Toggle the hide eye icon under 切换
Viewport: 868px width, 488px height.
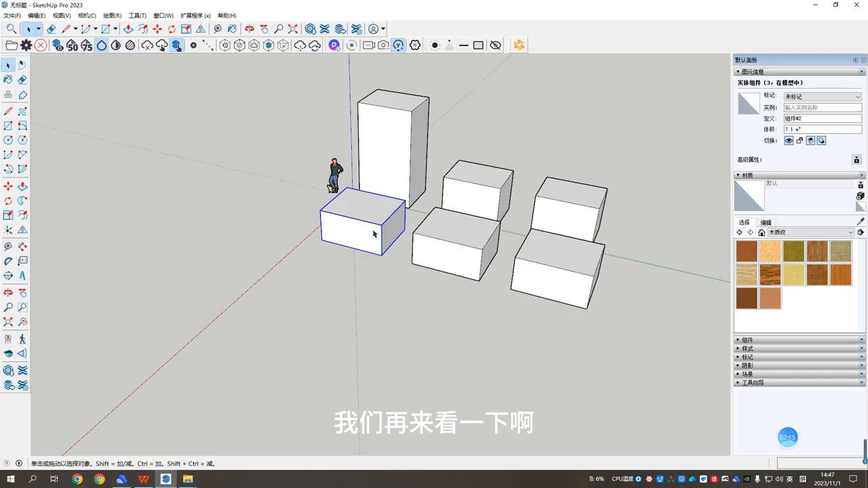coord(789,140)
